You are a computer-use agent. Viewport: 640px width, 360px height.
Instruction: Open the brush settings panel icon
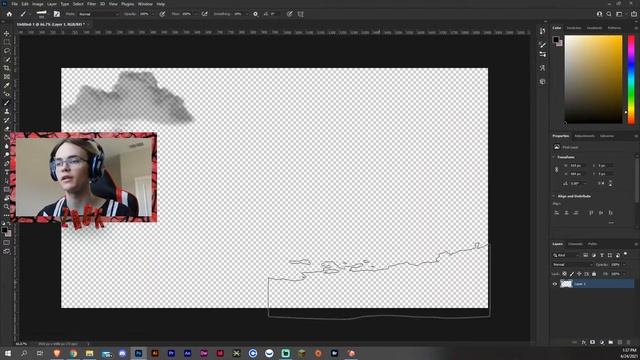pyautogui.click(x=57, y=14)
